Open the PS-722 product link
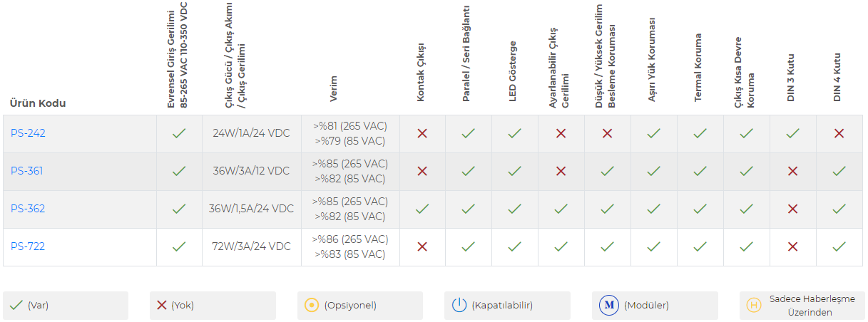The image size is (868, 322). tap(28, 246)
